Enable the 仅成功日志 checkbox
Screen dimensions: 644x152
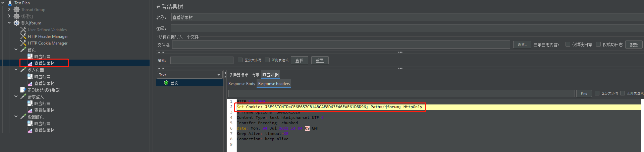598,44
